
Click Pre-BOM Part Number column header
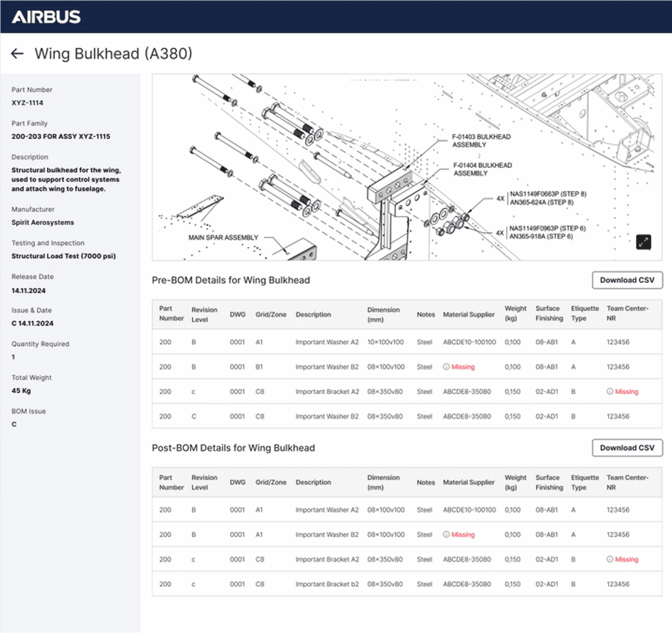click(x=171, y=313)
